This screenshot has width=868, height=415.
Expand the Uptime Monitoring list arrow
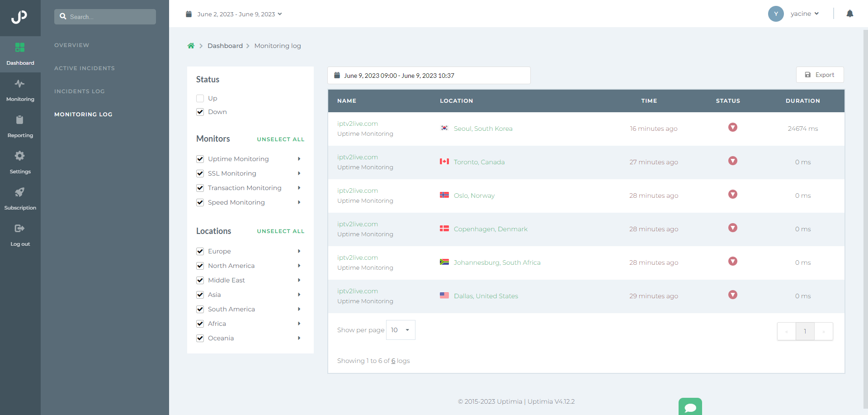point(299,159)
